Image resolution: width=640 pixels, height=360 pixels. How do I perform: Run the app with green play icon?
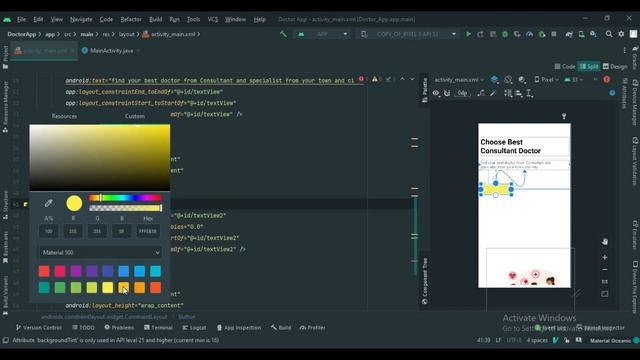(468, 34)
